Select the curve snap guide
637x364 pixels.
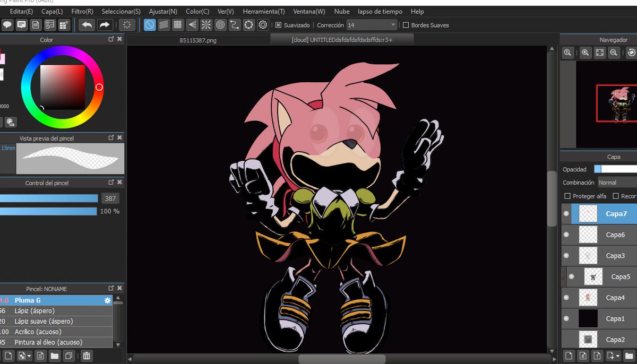click(x=234, y=25)
